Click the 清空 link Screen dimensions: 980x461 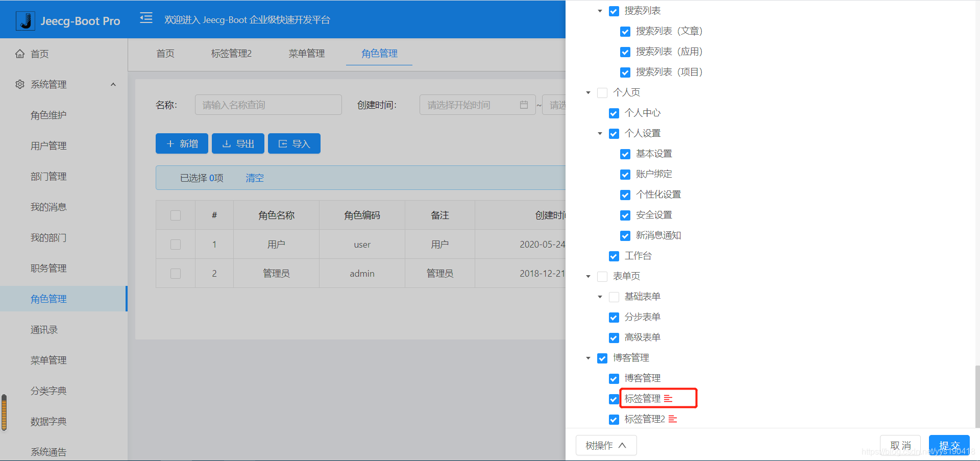(x=255, y=178)
